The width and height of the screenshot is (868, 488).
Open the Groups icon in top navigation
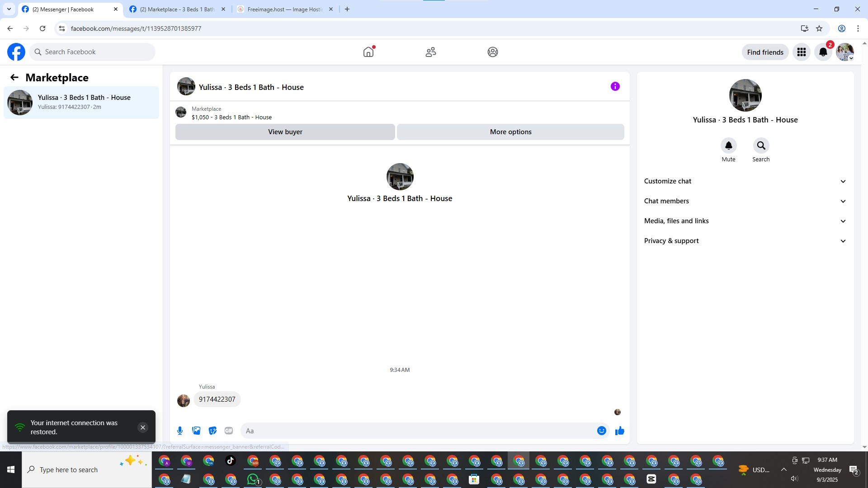coord(493,52)
